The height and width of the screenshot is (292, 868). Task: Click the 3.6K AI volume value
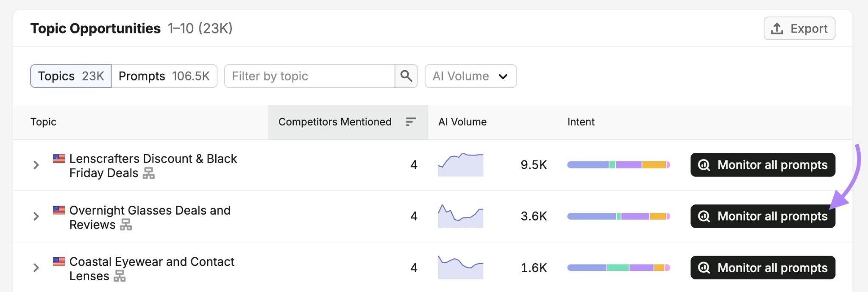[534, 216]
